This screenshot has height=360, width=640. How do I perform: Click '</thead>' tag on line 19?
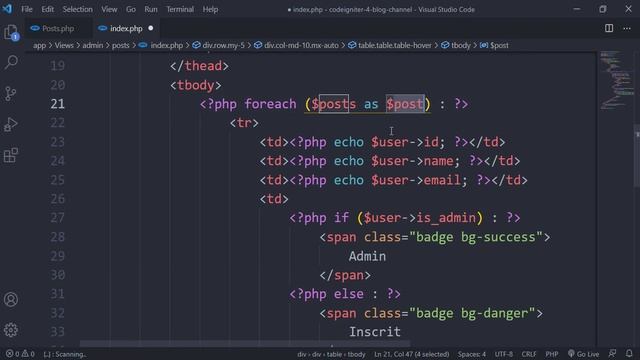[200, 66]
